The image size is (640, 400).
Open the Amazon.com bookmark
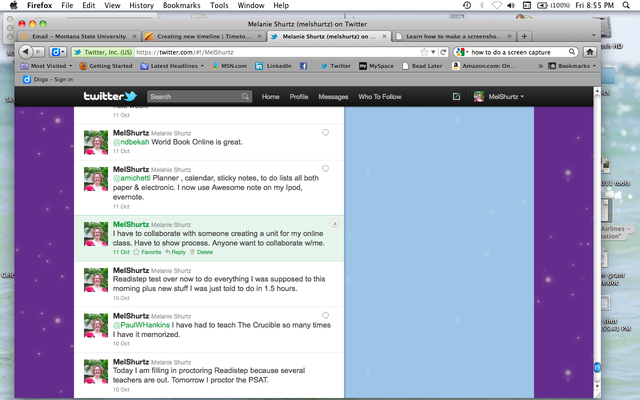coord(484,66)
